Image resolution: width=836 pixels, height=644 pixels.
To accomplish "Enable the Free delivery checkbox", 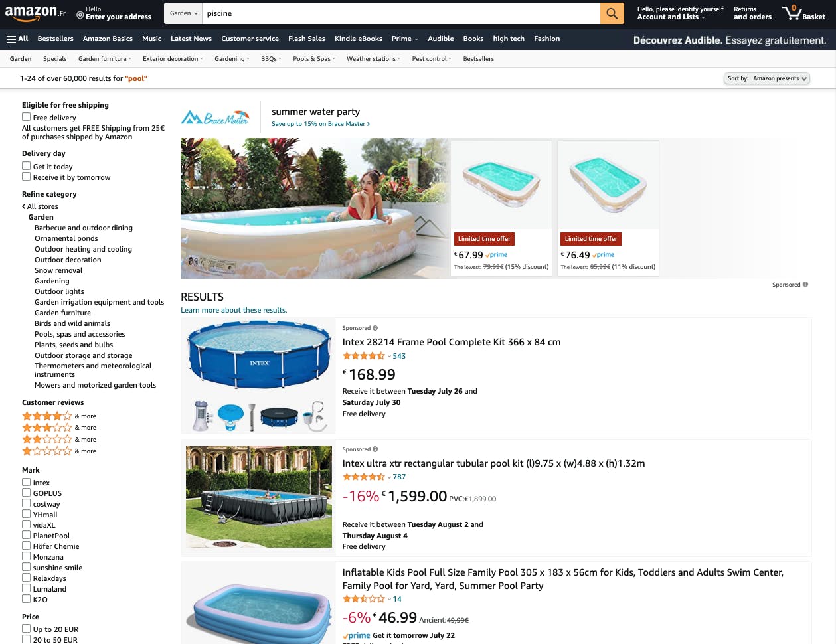I will click(27, 117).
